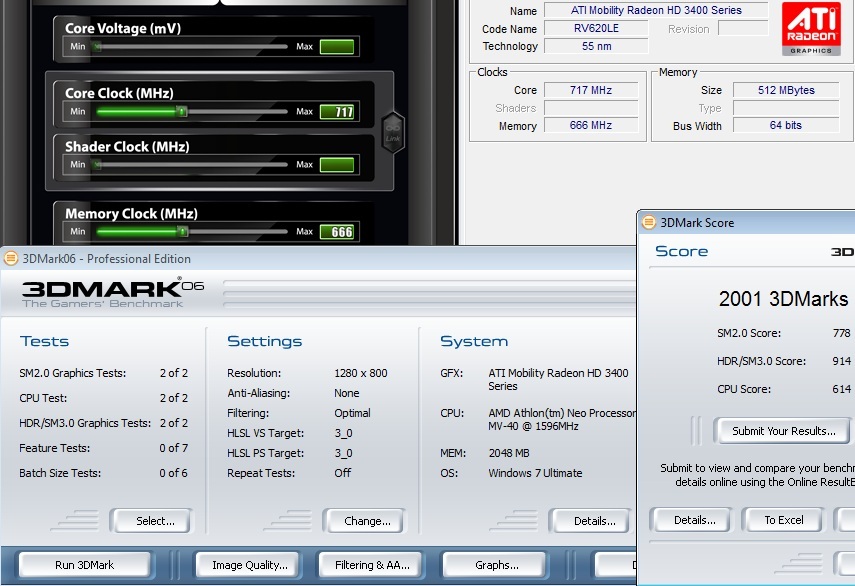
Task: Click the To Excel button
Action: 783,520
